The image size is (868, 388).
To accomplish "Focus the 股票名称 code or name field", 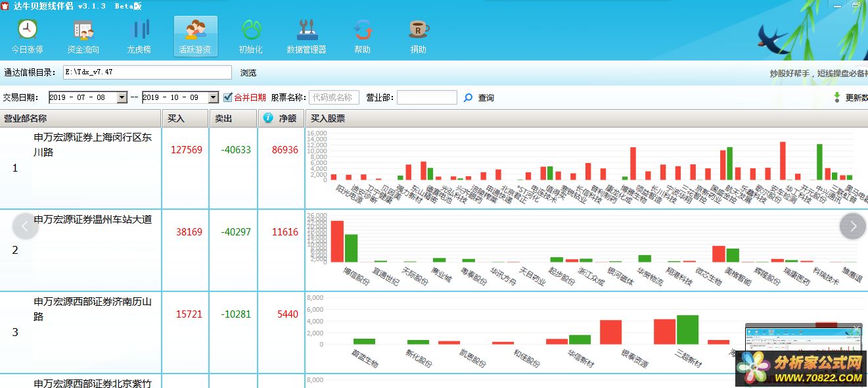I will [334, 97].
